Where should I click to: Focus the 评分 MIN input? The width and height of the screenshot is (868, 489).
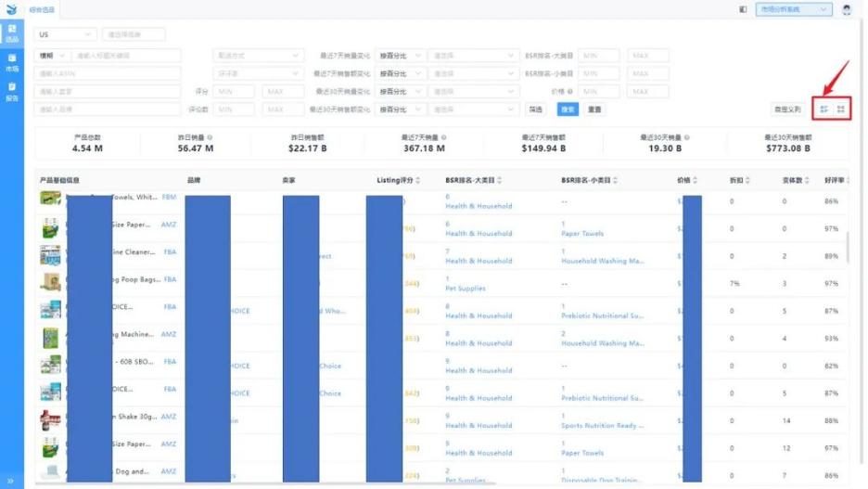(x=234, y=91)
